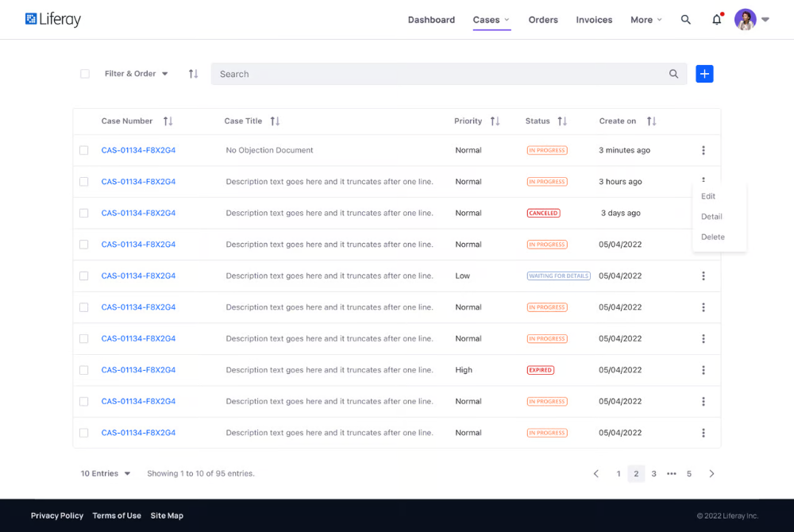Open Terms of Use footer link
Screen dimensions: 794x532
point(117,516)
